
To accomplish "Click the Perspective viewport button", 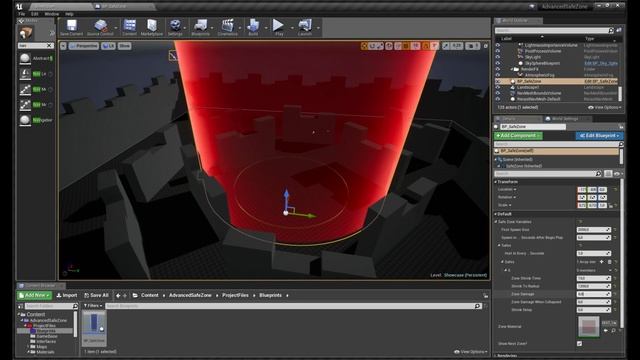I will [x=84, y=46].
